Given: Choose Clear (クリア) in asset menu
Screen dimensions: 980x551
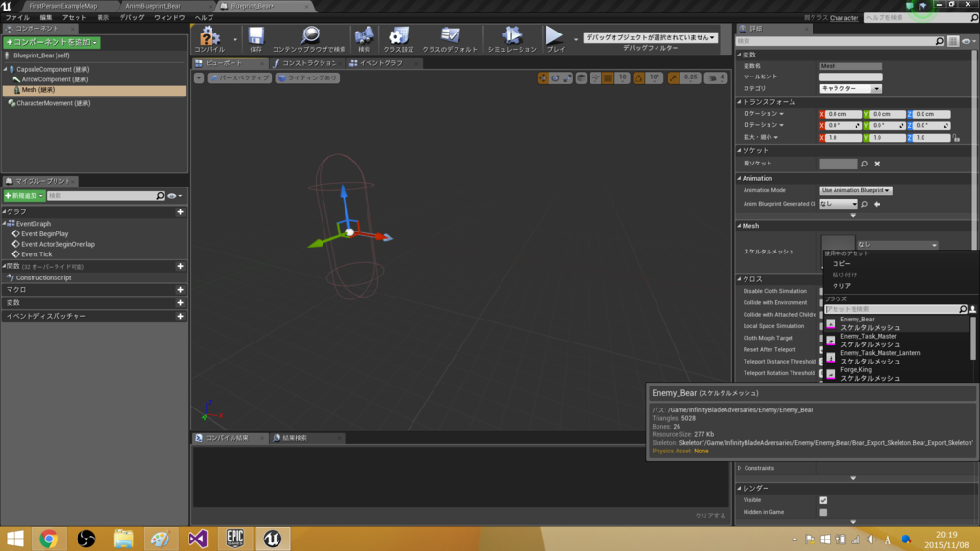Looking at the screenshot, I should (841, 286).
